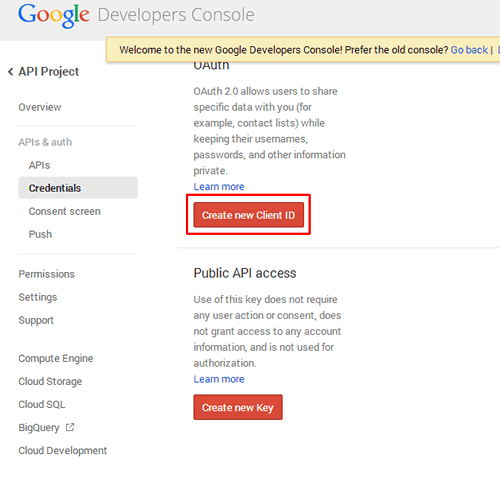Select Credentials in the sidebar

[x=78, y=188]
